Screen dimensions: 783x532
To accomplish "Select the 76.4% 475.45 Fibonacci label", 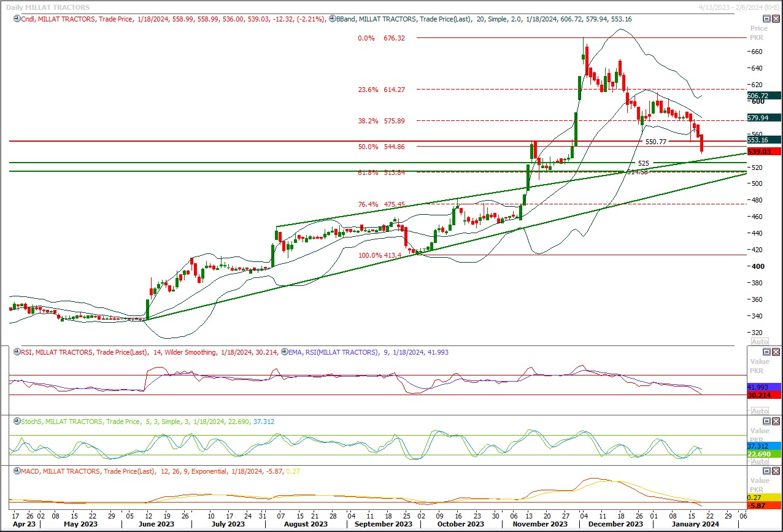I will [x=382, y=204].
